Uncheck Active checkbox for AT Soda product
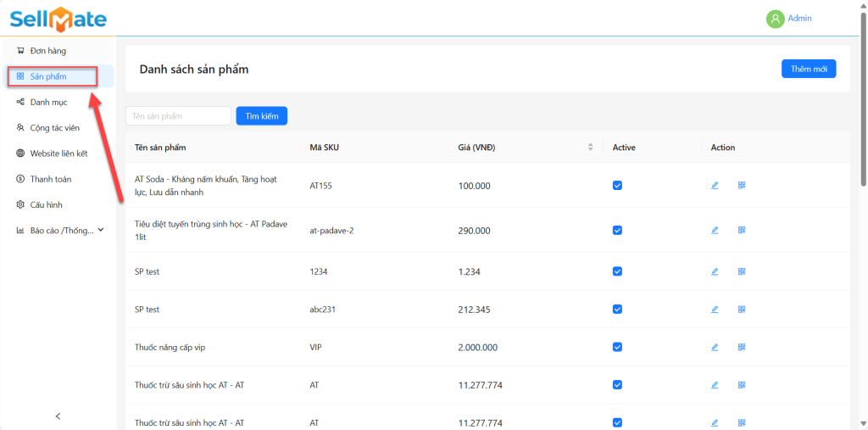Viewport: 868px width, 430px height. [x=617, y=185]
